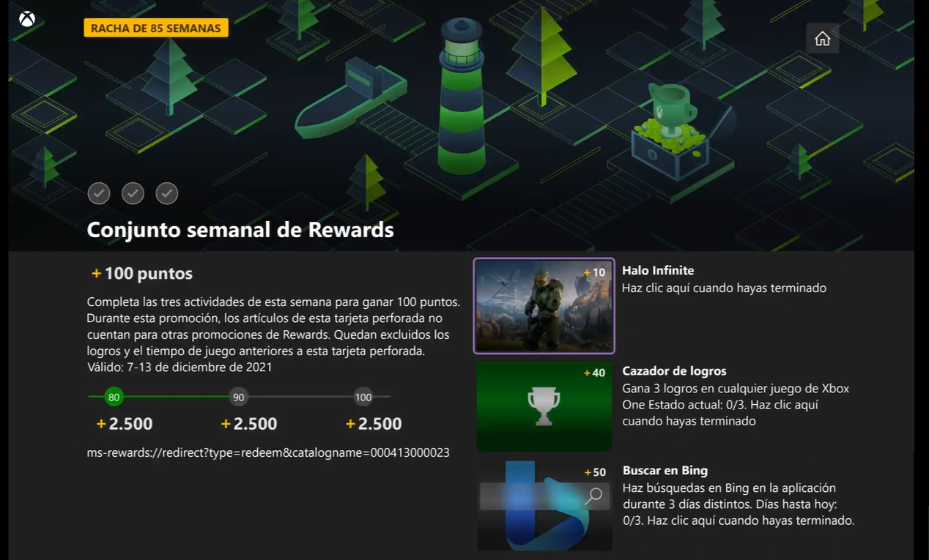Click the Racha de 85 semanas badge
Viewport: 929px width, 560px height.
(156, 28)
